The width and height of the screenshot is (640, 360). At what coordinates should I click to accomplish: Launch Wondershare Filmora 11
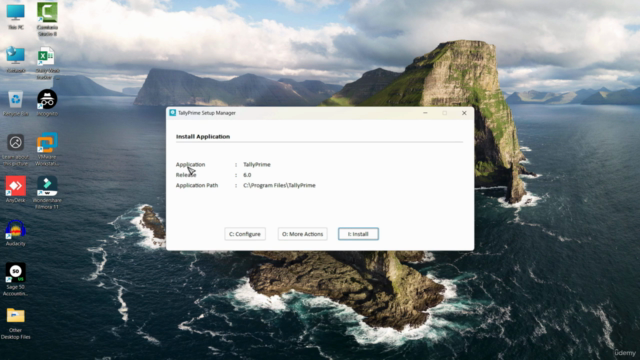click(x=47, y=192)
